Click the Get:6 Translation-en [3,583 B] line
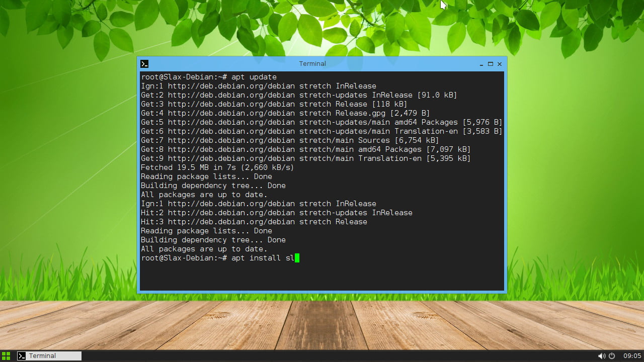This screenshot has width=644, height=362. pyautogui.click(x=321, y=131)
